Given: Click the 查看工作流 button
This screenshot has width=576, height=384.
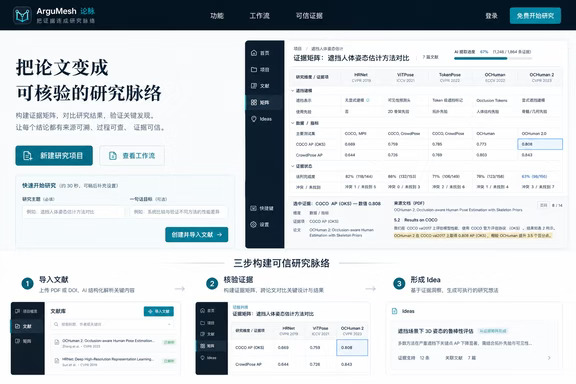Looking at the screenshot, I should click(132, 155).
